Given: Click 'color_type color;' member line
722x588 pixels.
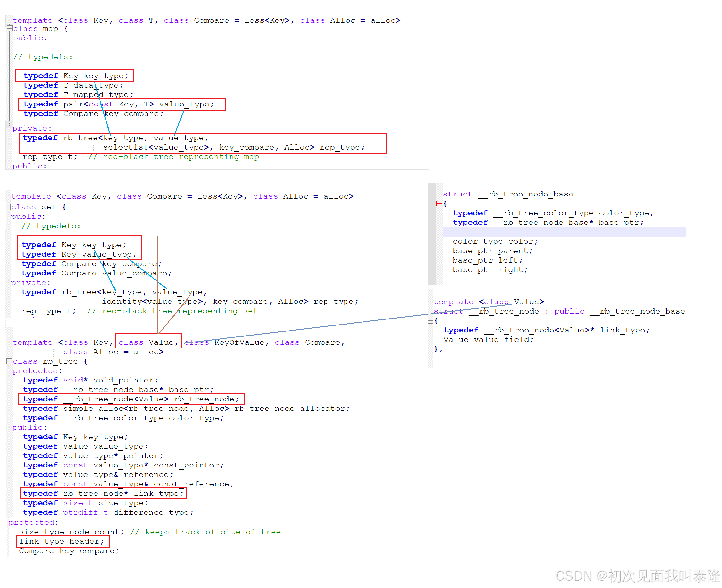Looking at the screenshot, I should (495, 241).
